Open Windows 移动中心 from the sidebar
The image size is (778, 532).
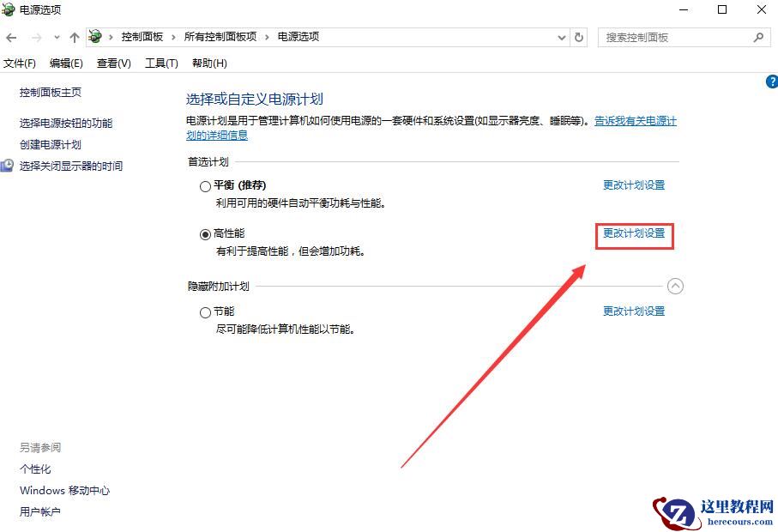click(x=64, y=490)
